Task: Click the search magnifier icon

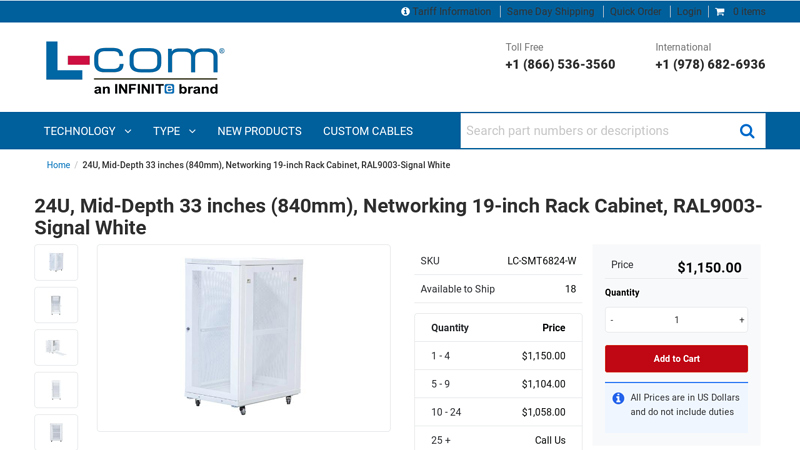Action: tap(747, 131)
